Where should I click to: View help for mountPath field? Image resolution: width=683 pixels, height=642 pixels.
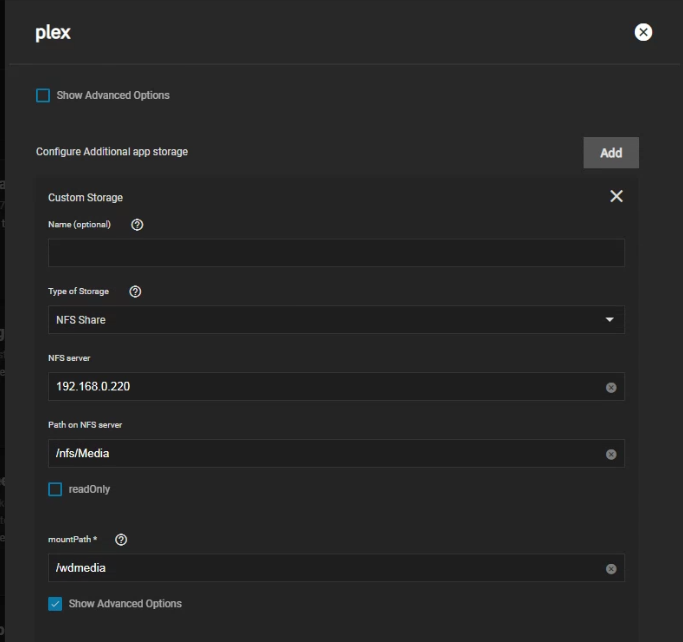pyautogui.click(x=121, y=540)
